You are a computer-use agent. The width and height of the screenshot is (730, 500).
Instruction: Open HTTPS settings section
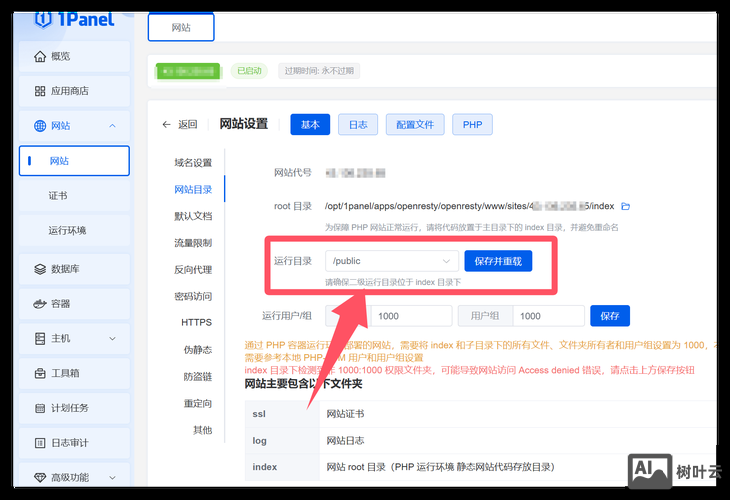[x=196, y=323]
